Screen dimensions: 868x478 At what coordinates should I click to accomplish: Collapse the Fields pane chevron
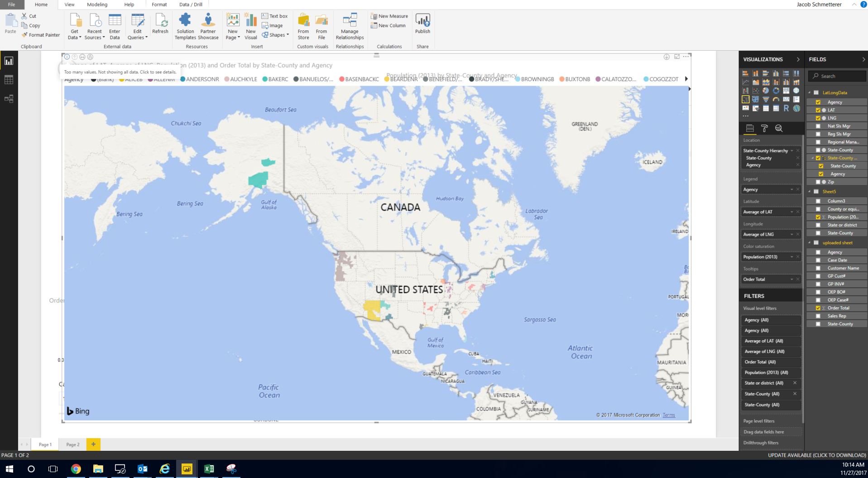pos(863,59)
